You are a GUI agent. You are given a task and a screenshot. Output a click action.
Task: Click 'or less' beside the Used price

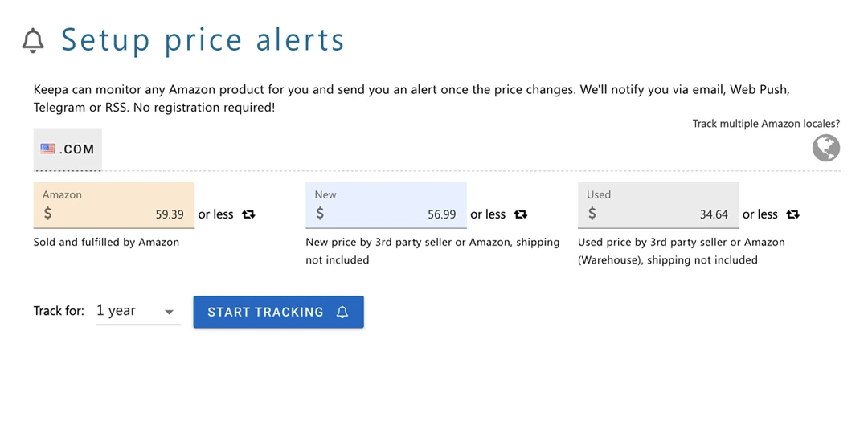[x=759, y=214]
